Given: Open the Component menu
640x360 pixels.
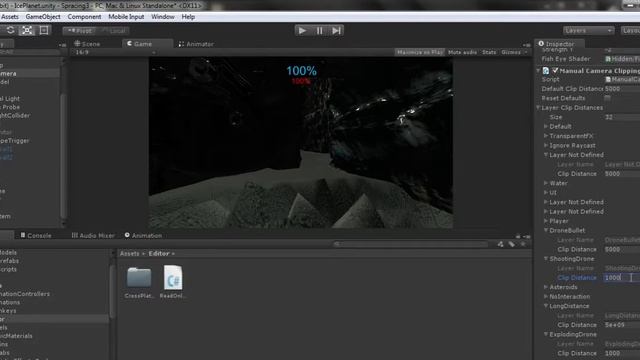Looking at the screenshot, I should pos(84,17).
